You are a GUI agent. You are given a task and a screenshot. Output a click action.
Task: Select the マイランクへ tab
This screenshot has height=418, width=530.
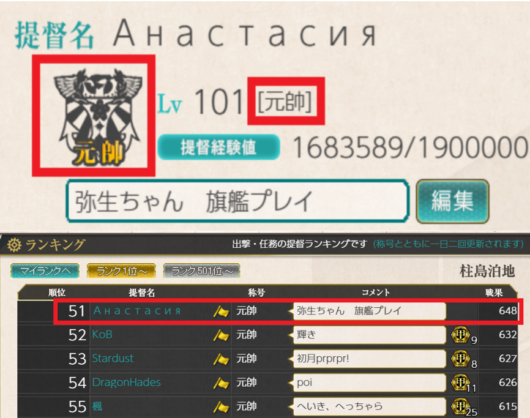click(45, 271)
